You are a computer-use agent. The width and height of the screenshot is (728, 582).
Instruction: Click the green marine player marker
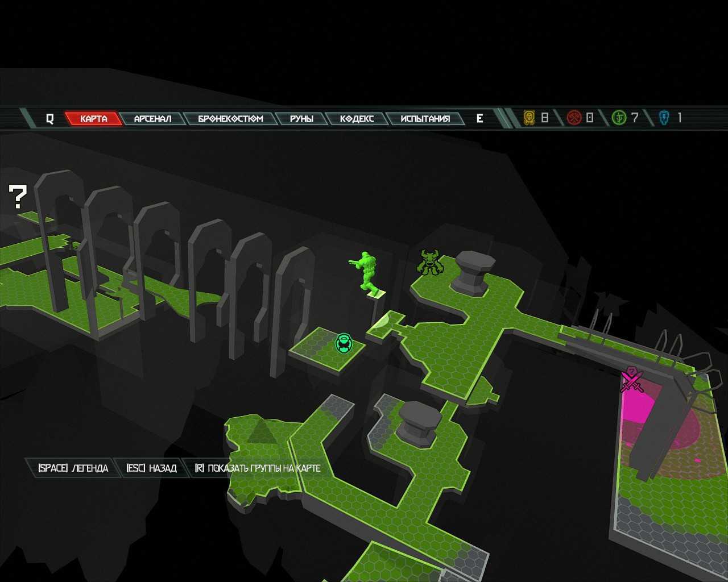(x=367, y=272)
